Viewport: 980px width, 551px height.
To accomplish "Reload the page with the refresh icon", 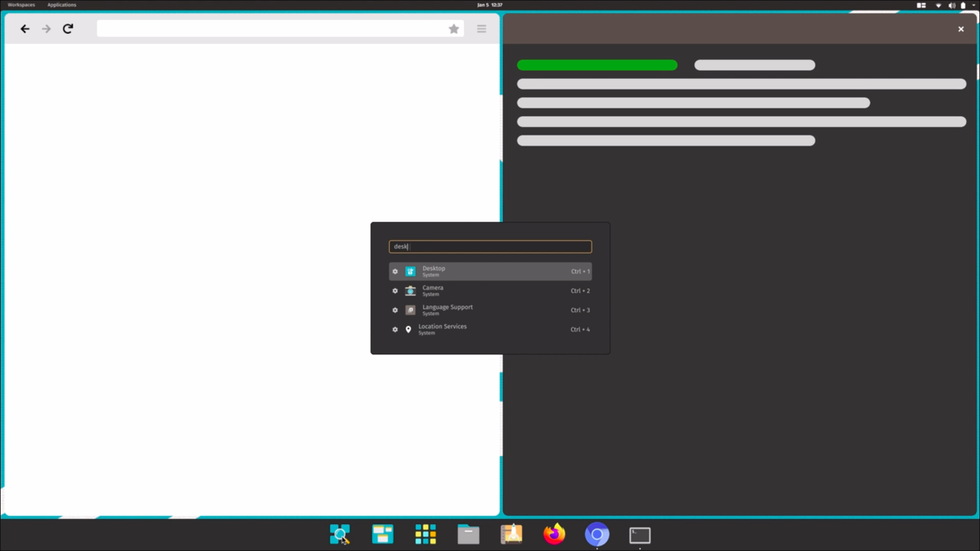I will [68, 29].
